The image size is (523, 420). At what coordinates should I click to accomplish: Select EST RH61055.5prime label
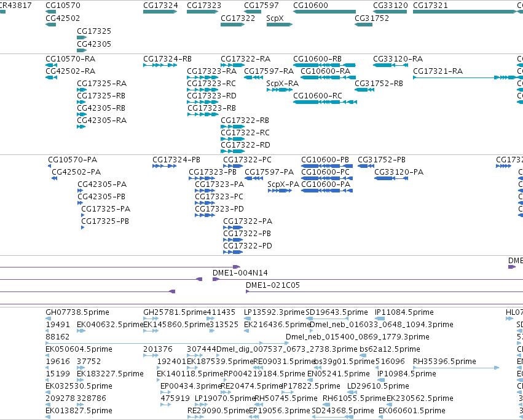pyautogui.click(x=354, y=398)
